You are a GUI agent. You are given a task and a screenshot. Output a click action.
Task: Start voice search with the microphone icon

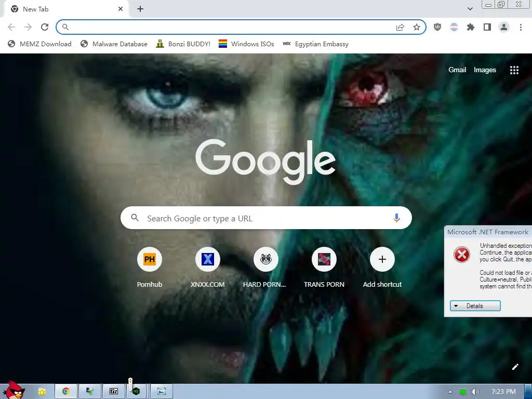396,218
